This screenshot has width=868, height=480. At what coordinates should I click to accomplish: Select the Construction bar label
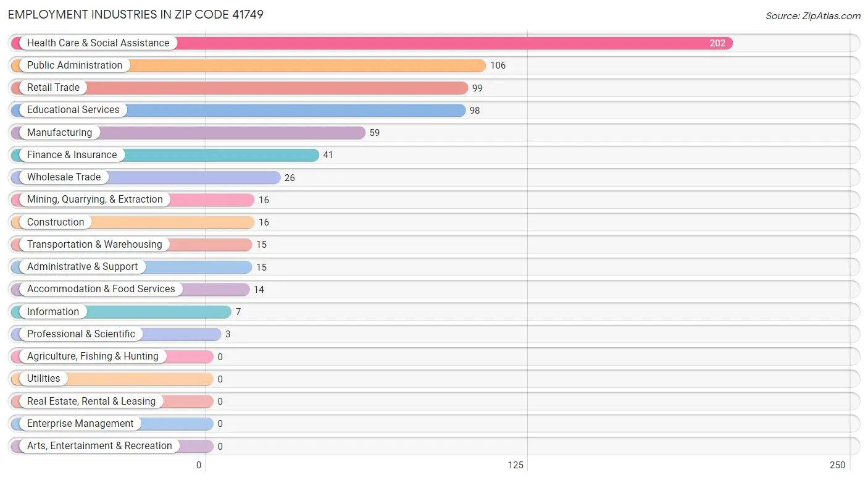pyautogui.click(x=56, y=222)
